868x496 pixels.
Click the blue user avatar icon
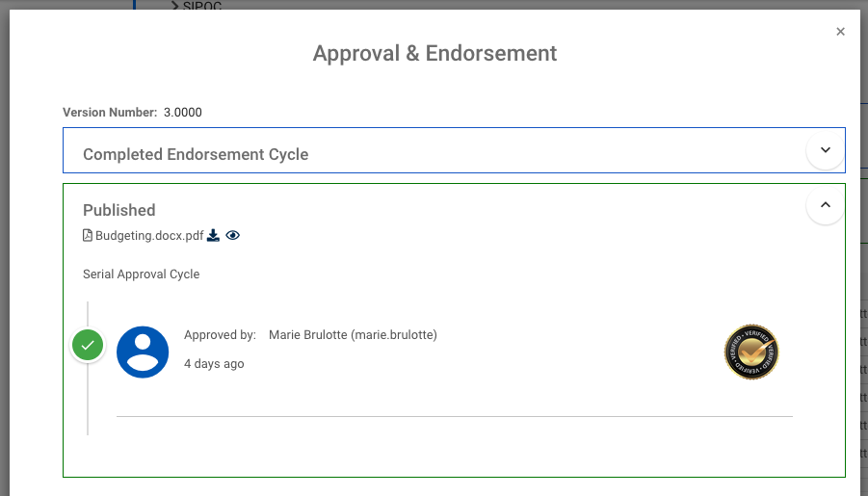pos(143,352)
